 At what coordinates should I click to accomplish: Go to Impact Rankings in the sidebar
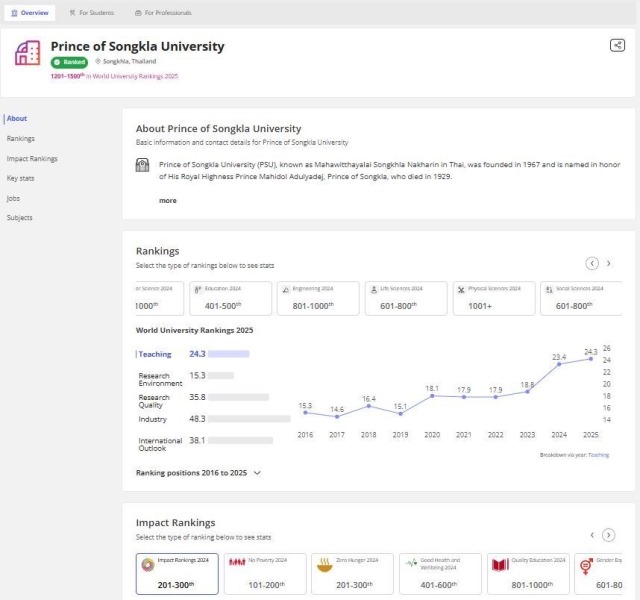[x=32, y=158]
